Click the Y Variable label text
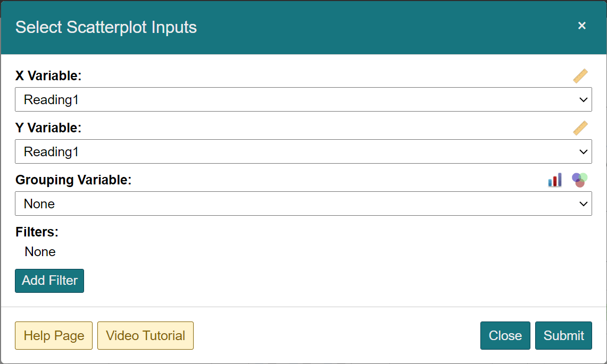The height and width of the screenshot is (364, 607). click(48, 128)
